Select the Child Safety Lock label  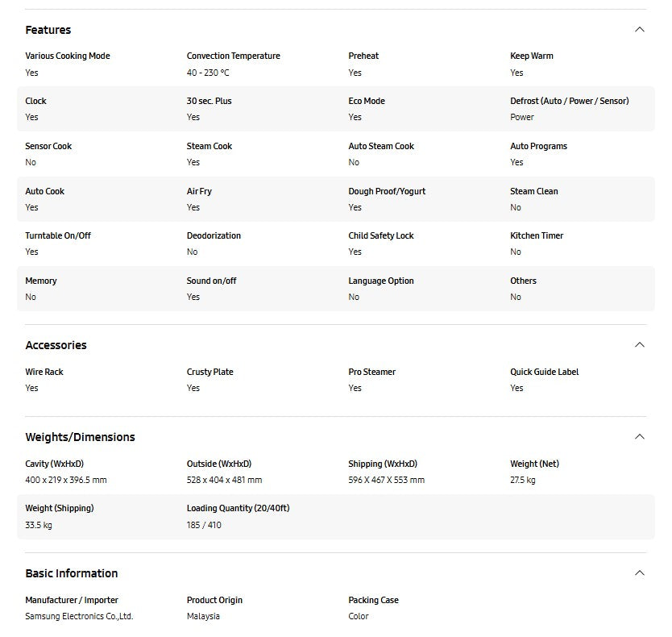point(380,235)
